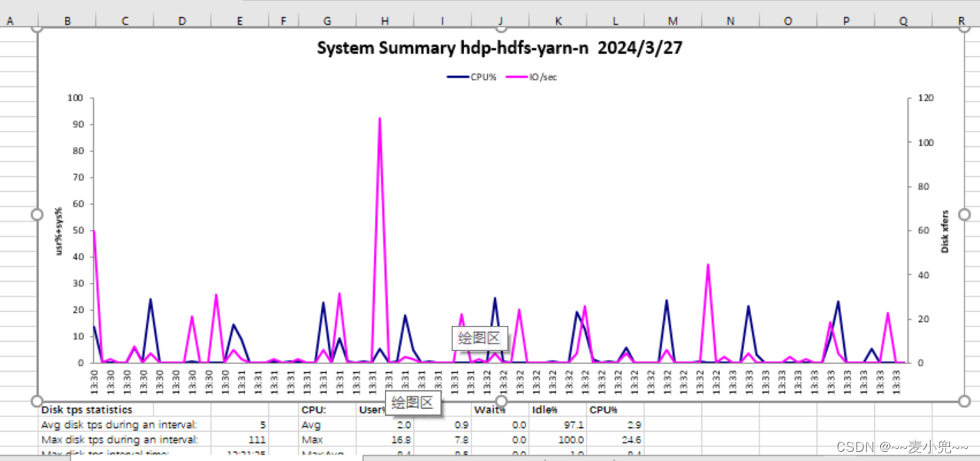Click the chart's left-middle resize handle
Screen dimensions: 980x461
tap(36, 214)
